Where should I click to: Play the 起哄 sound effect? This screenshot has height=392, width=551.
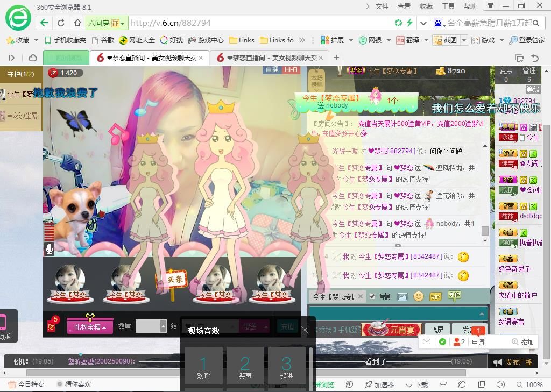pyautogui.click(x=287, y=367)
